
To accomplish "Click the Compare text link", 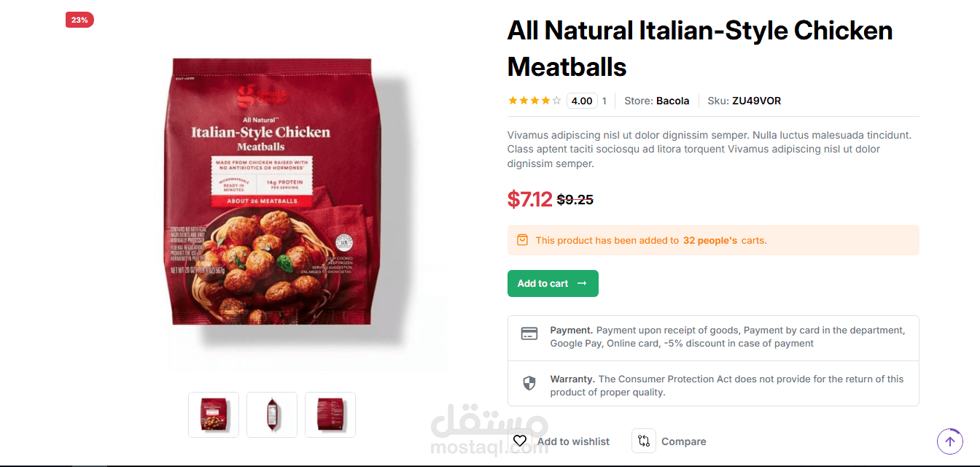I will coord(683,441).
